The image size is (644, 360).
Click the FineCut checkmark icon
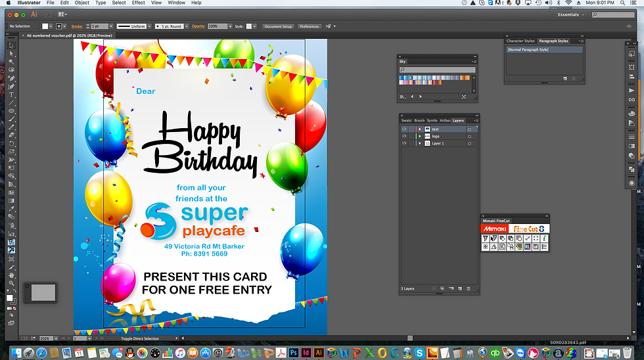click(527, 238)
